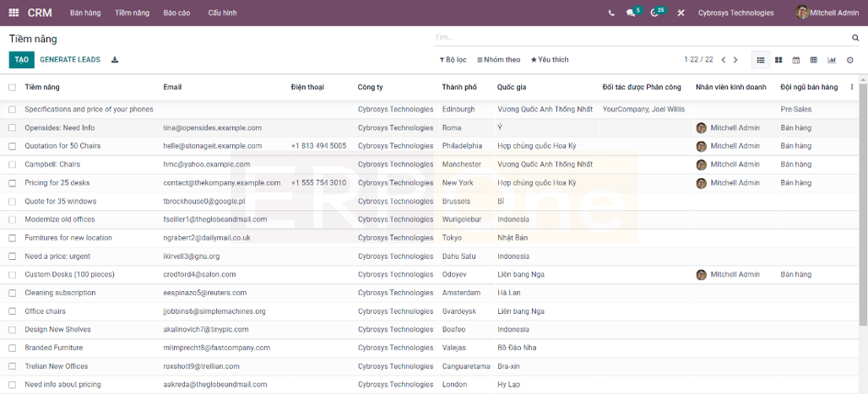This screenshot has width=868, height=394.
Task: Open the Báo cáo menu
Action: (177, 13)
